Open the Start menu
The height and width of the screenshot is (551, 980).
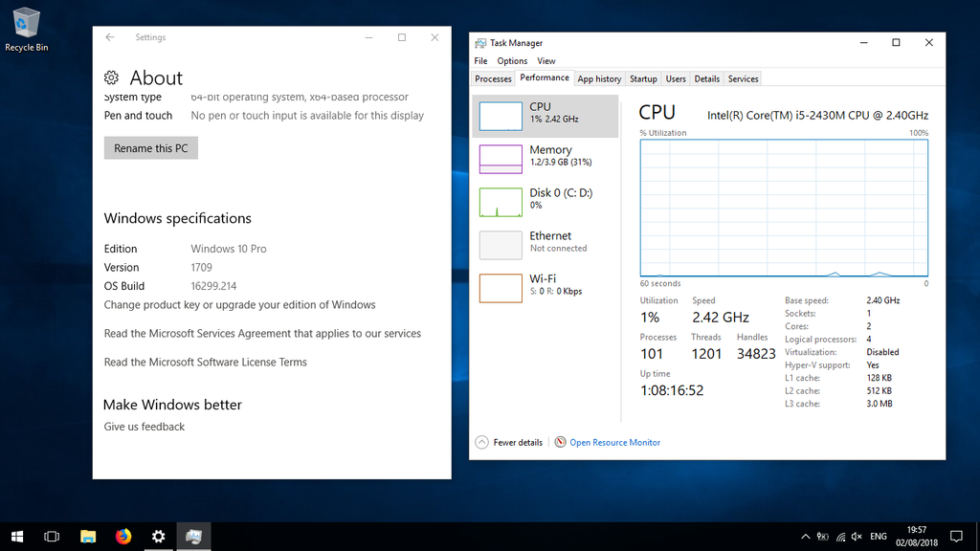(x=17, y=537)
